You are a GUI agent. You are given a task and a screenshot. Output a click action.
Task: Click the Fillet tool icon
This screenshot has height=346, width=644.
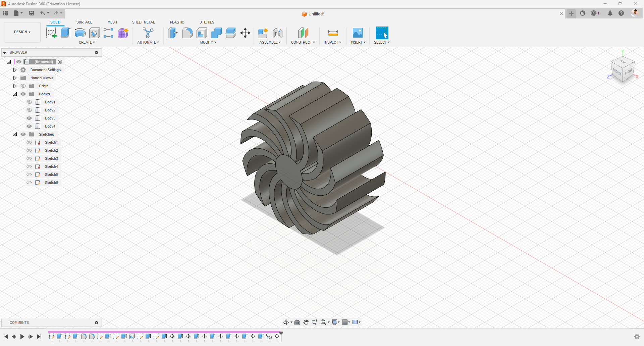pyautogui.click(x=187, y=33)
